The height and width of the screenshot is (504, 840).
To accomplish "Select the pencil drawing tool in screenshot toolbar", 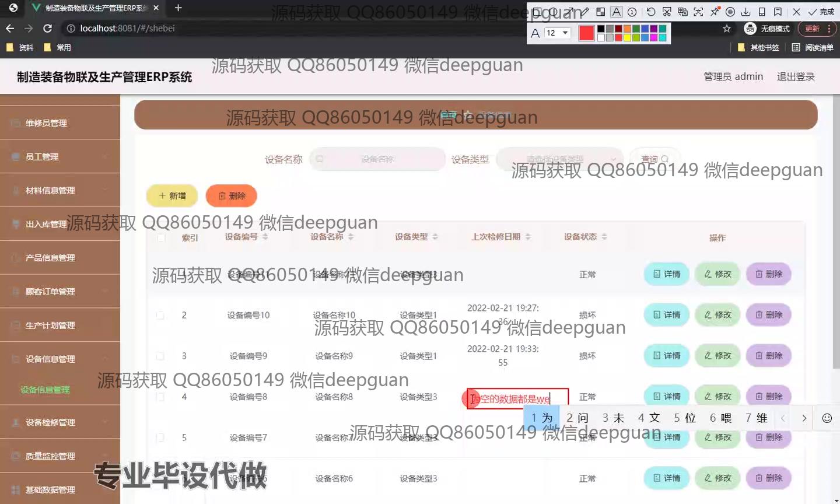I will click(x=584, y=12).
